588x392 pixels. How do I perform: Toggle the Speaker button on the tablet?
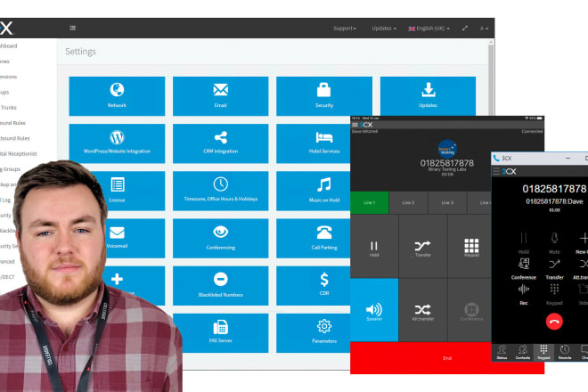[374, 310]
